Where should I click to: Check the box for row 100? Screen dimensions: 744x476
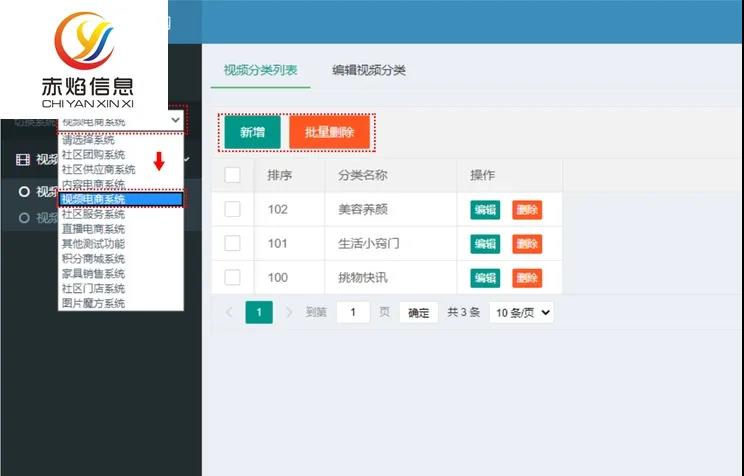click(233, 278)
